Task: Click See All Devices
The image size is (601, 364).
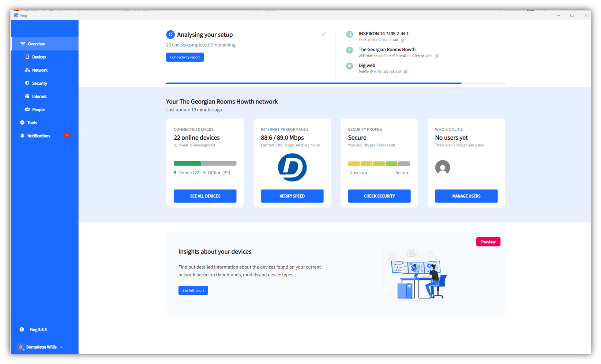Action: (x=205, y=196)
